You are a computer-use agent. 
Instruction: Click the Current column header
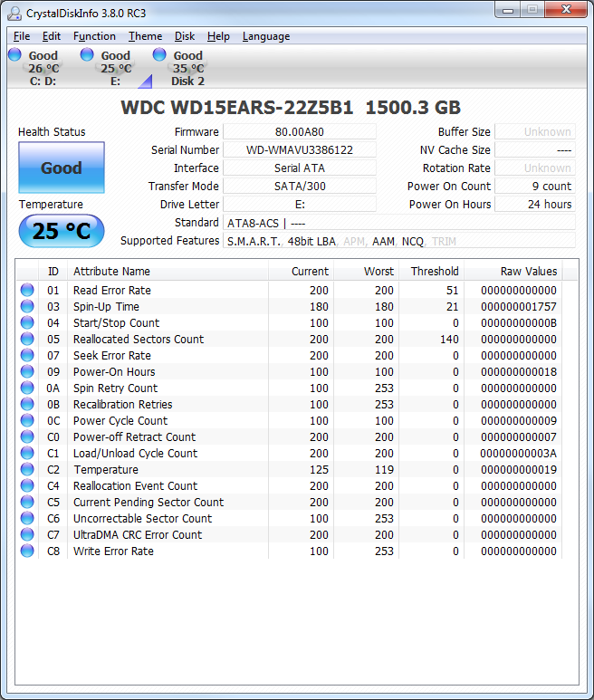[x=301, y=271]
